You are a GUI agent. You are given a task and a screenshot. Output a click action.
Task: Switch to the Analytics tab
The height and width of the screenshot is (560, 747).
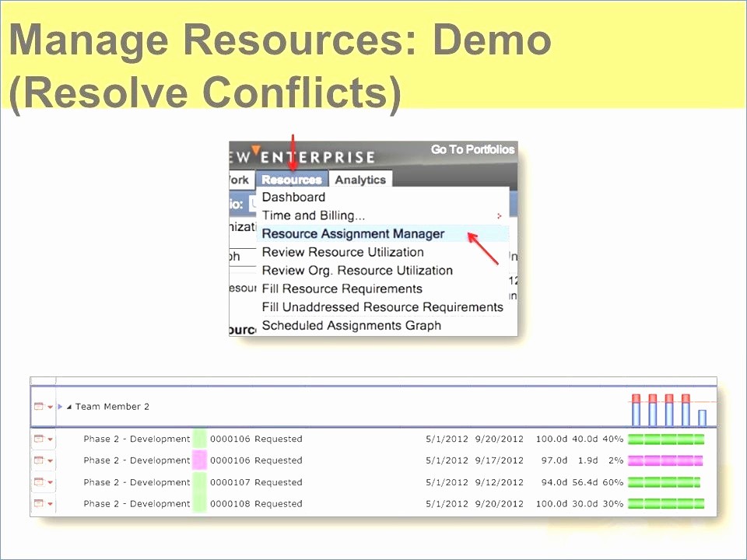[360, 180]
